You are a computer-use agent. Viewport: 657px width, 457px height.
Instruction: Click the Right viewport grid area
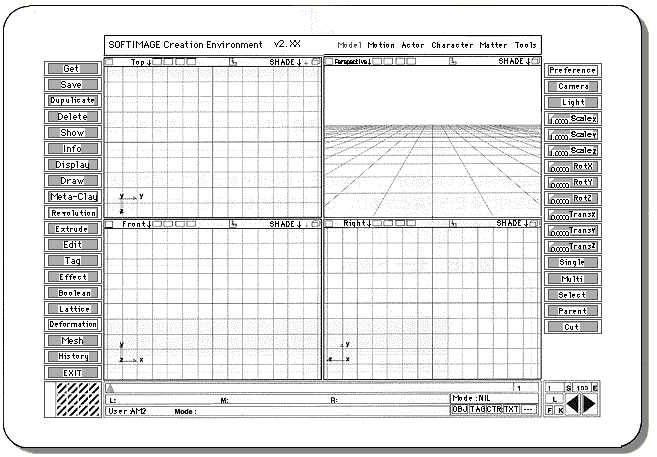pos(432,300)
